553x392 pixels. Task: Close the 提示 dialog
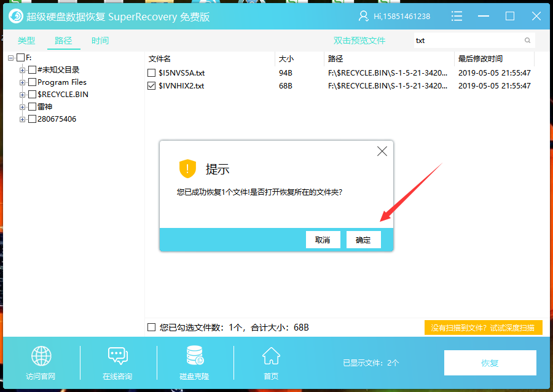pyautogui.click(x=382, y=151)
